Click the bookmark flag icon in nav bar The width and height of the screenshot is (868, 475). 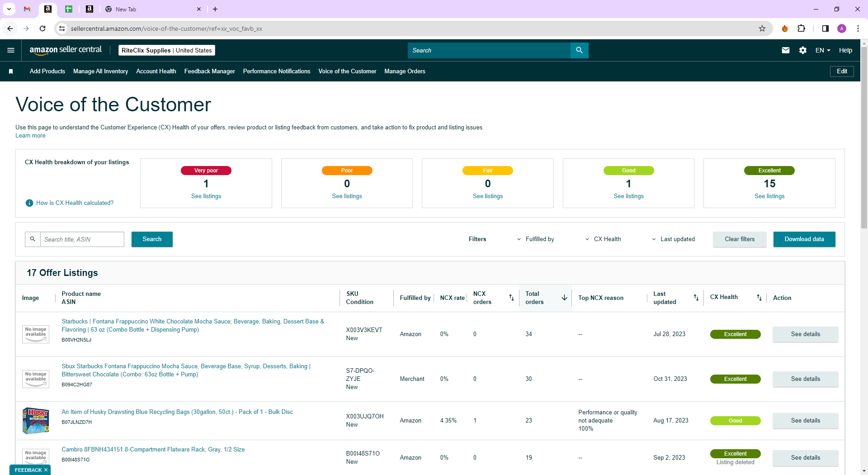tap(11, 71)
